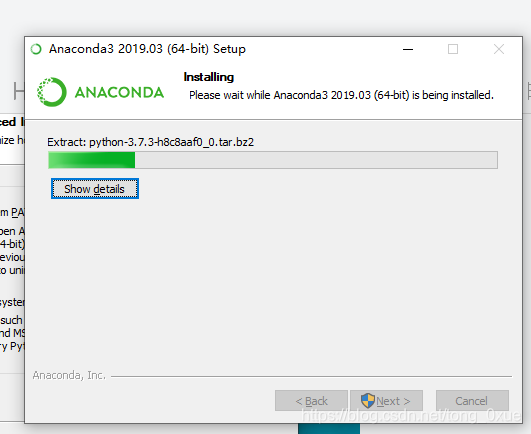Click the Anaconda, Inc. footer label

(69, 375)
